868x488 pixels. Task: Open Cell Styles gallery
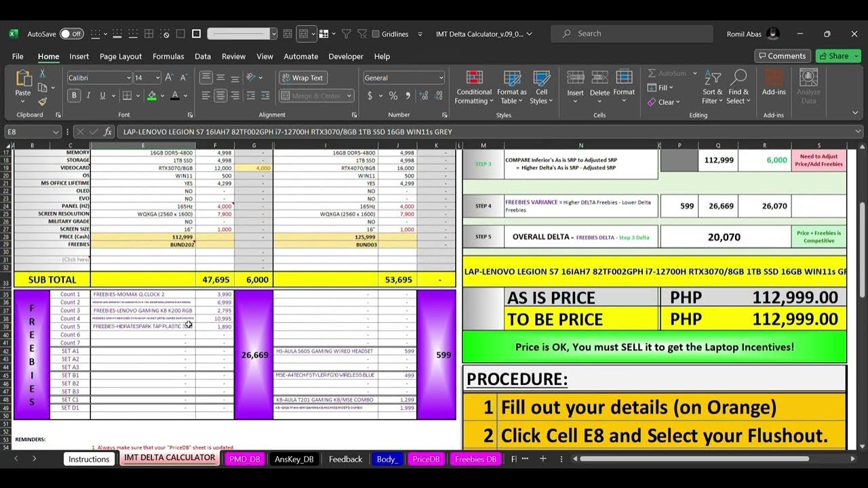(541, 87)
